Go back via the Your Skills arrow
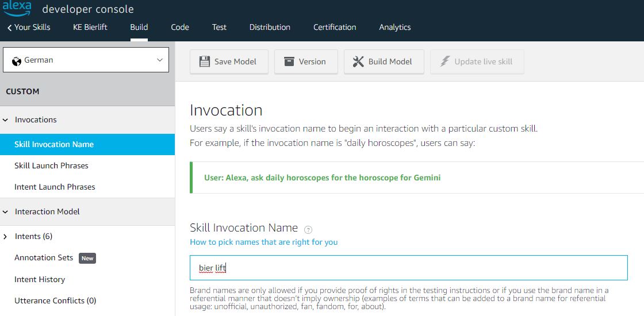The height and width of the screenshot is (316, 644). click(9, 28)
